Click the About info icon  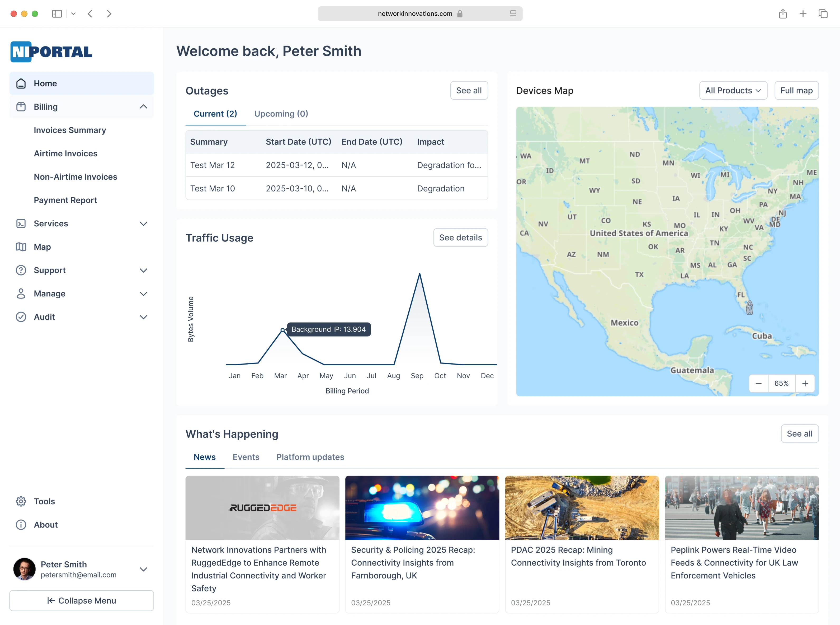click(21, 525)
